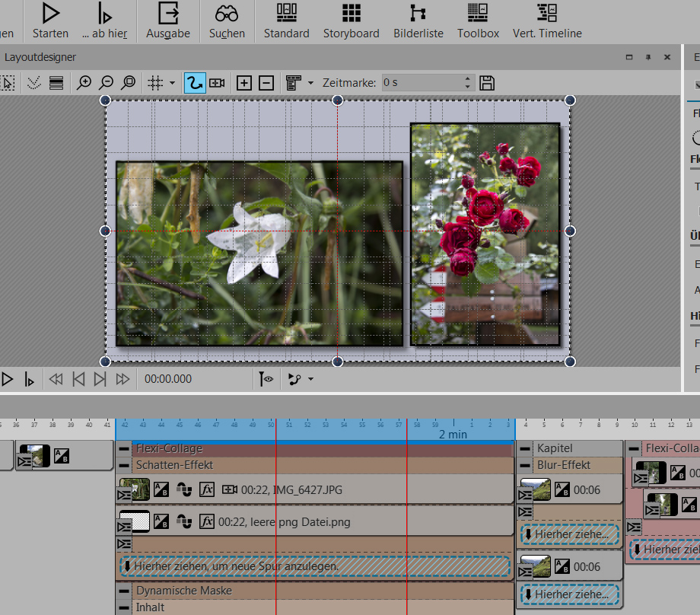Click the add keyframe plus icon

(243, 83)
